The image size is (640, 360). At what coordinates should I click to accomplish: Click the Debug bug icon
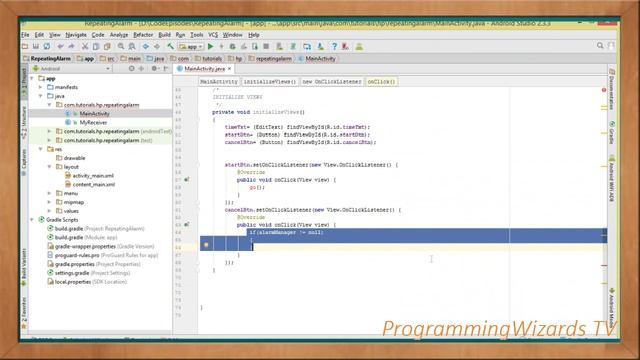(232, 47)
